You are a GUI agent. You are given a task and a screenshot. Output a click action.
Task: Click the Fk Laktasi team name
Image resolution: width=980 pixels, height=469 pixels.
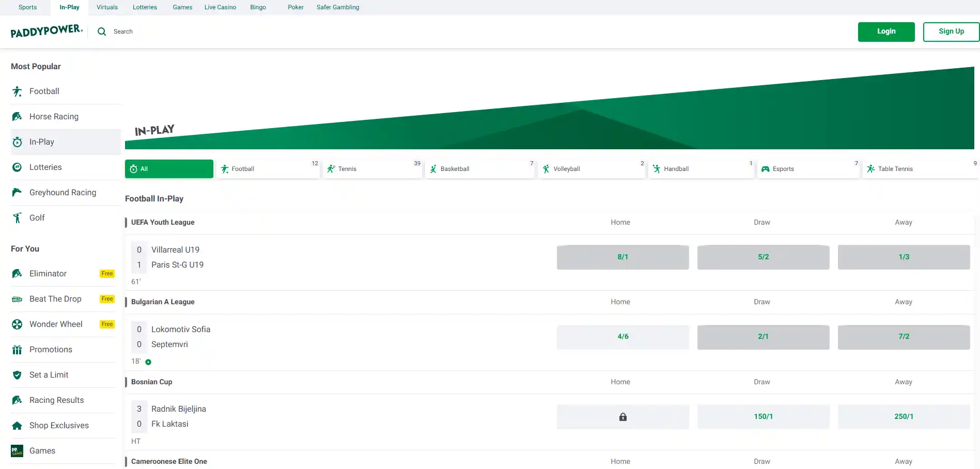(170, 424)
